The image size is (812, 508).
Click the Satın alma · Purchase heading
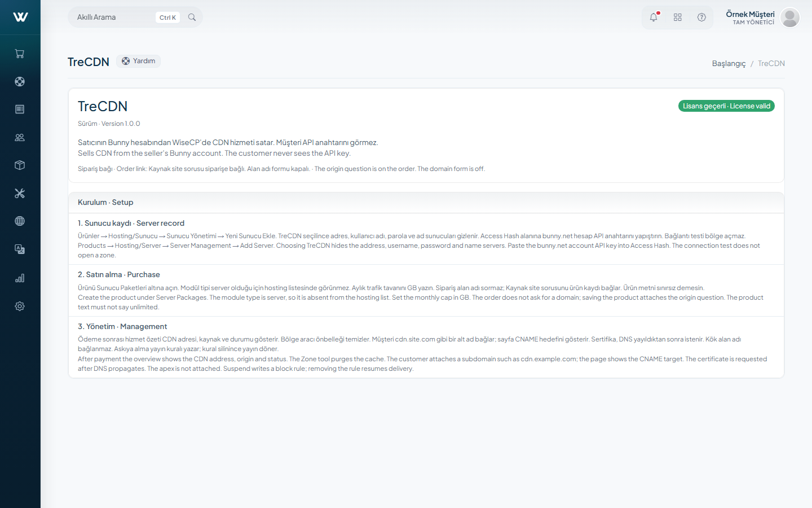[x=119, y=275]
